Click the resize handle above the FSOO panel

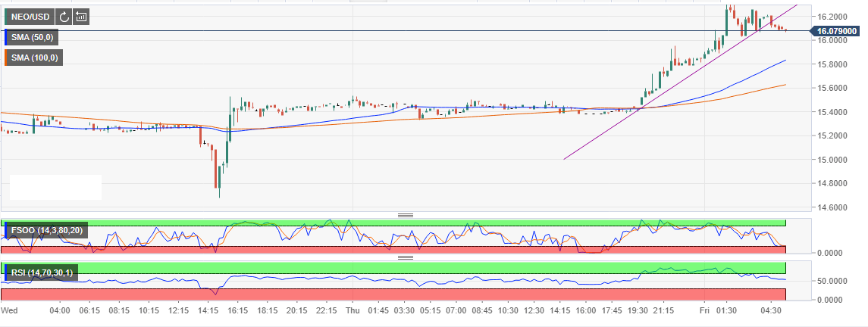pos(406,215)
